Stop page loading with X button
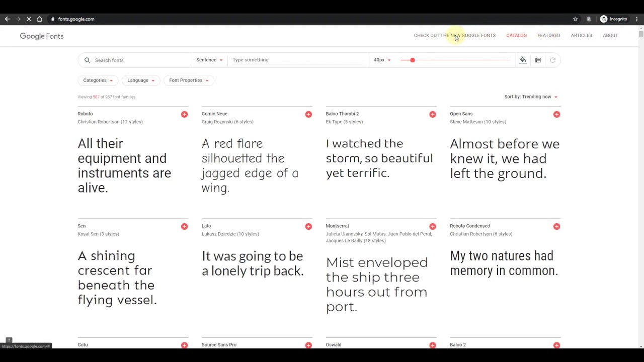644x362 pixels. (29, 19)
